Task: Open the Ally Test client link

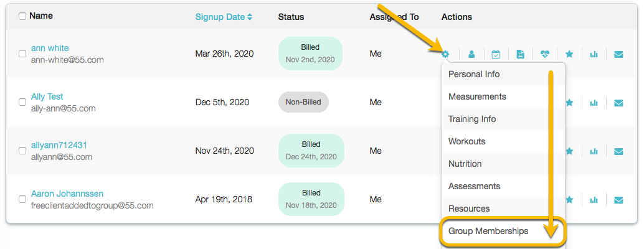Action: (47, 96)
